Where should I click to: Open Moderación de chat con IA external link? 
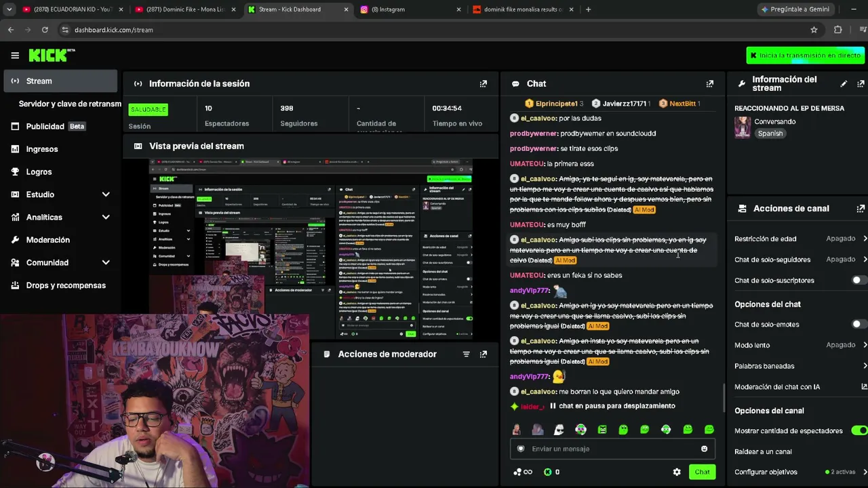(x=864, y=386)
